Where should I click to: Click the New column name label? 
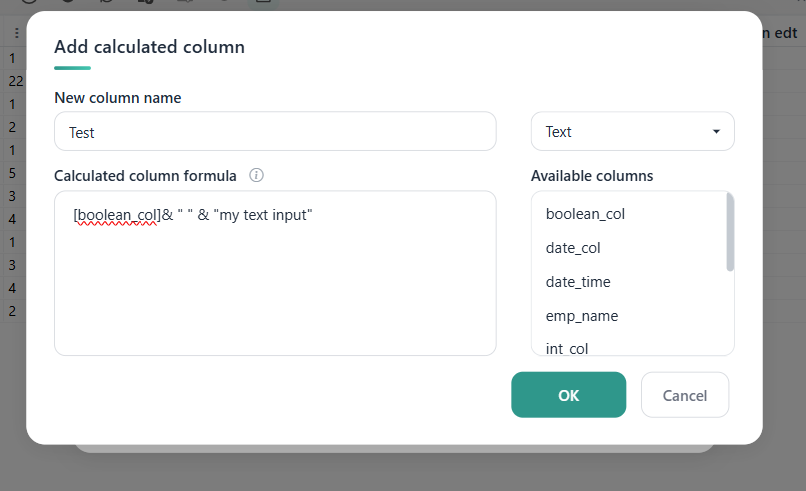(118, 98)
